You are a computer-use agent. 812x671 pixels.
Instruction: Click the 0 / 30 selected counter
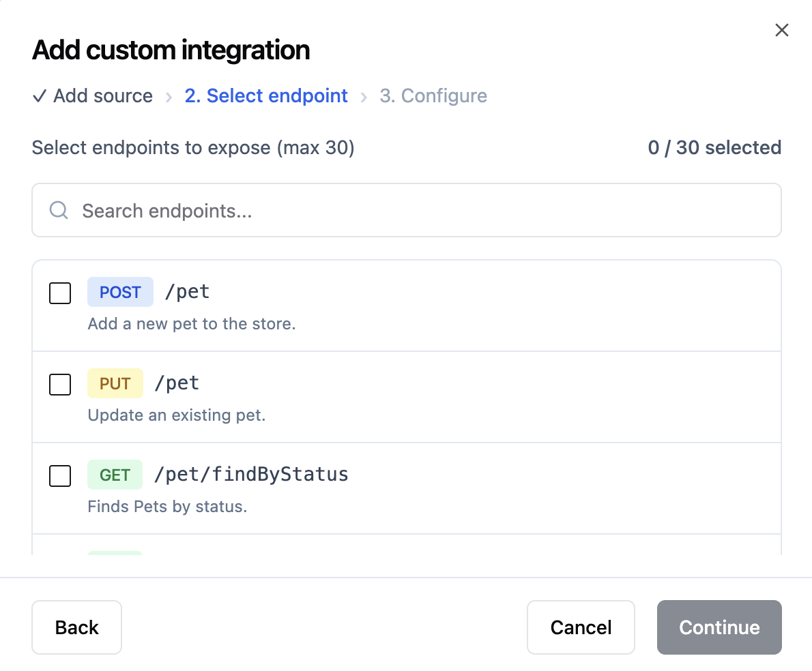click(x=714, y=147)
